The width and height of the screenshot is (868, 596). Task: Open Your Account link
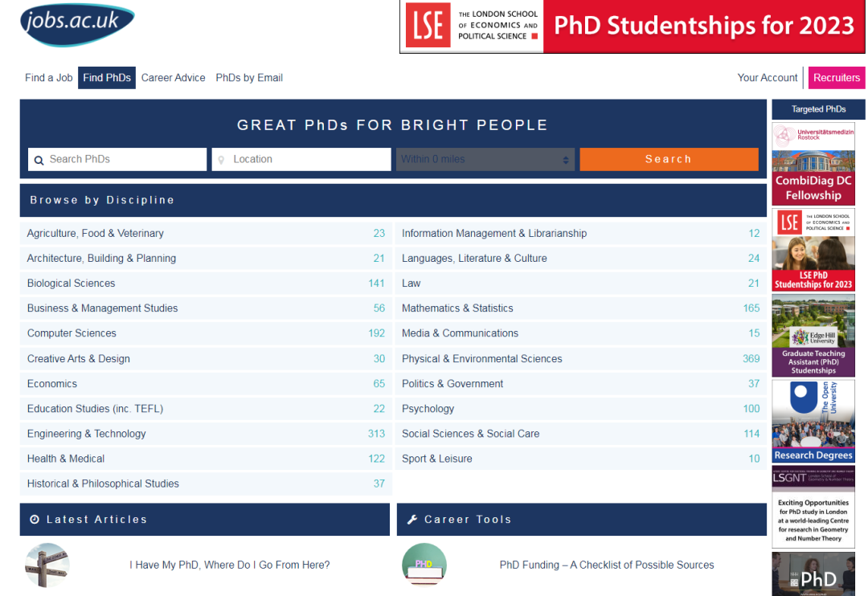click(x=768, y=77)
